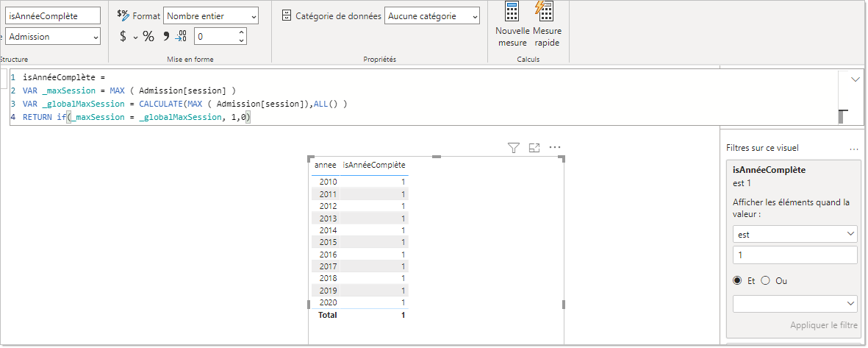Decrease decimal places with the down stepper arrow
Screen dimensions: 868x348
point(241,40)
